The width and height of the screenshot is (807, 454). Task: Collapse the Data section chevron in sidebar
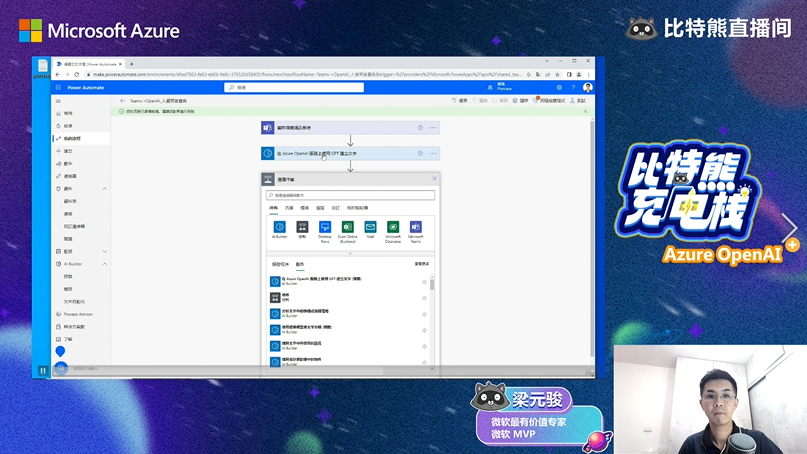point(104,189)
